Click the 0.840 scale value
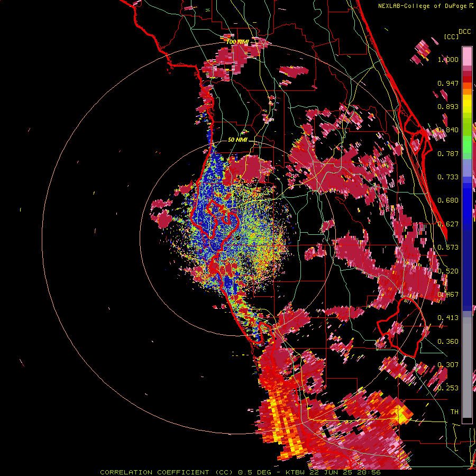The height and width of the screenshot is (476, 476). [448, 130]
